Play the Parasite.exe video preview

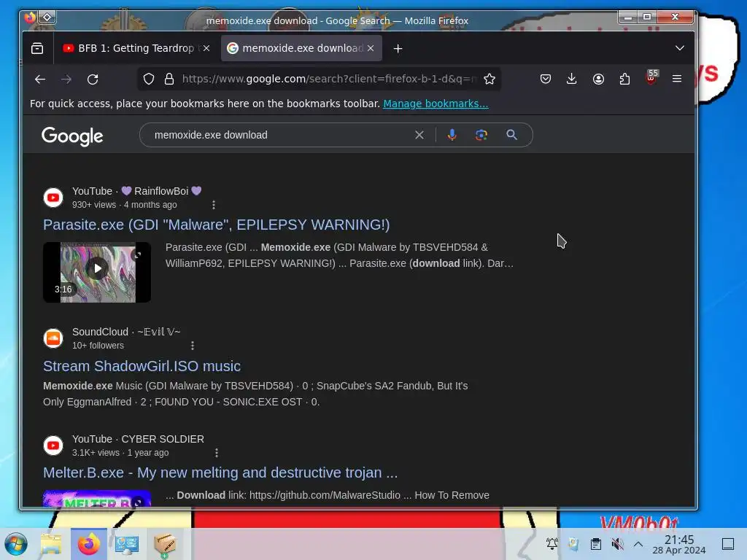[x=97, y=273]
